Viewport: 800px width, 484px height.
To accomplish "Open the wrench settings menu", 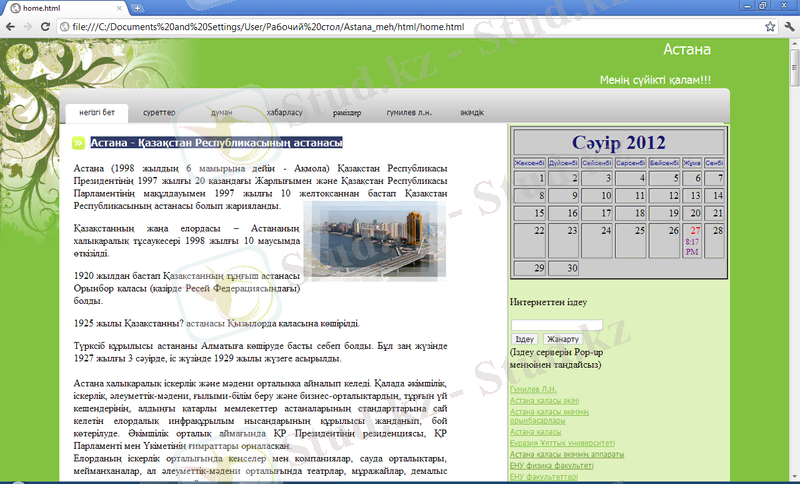I will (x=789, y=27).
